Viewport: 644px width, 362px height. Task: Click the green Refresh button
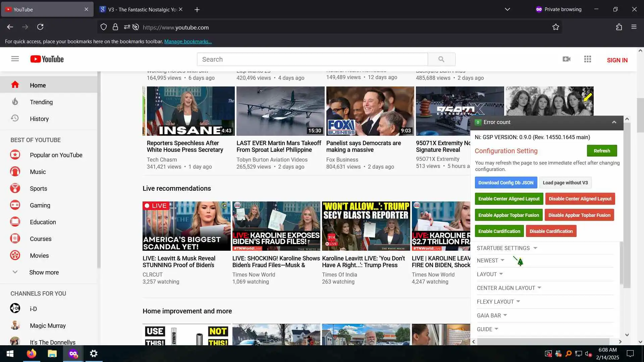pyautogui.click(x=601, y=151)
